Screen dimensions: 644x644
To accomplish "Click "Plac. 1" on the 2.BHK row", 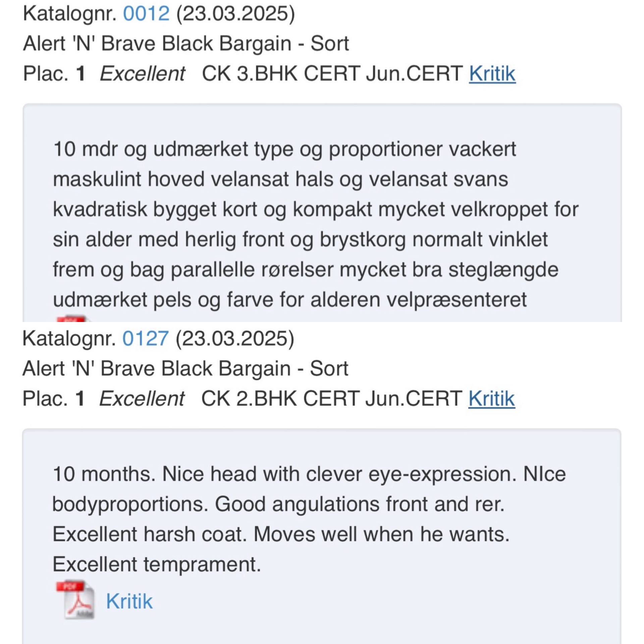I will [53, 398].
